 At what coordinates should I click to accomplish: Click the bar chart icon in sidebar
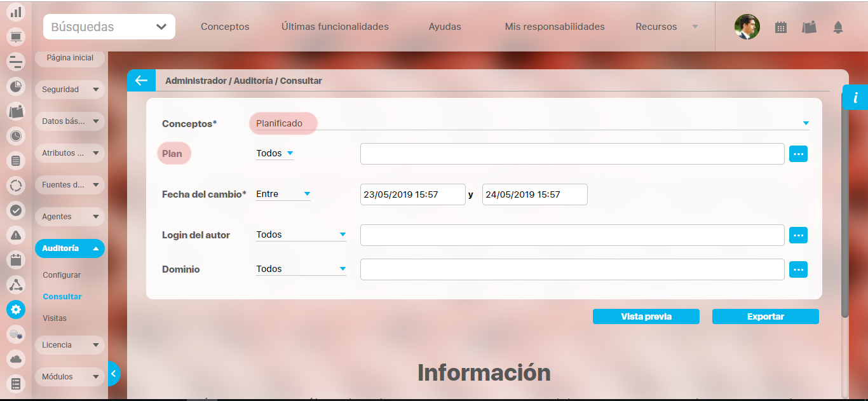click(16, 12)
